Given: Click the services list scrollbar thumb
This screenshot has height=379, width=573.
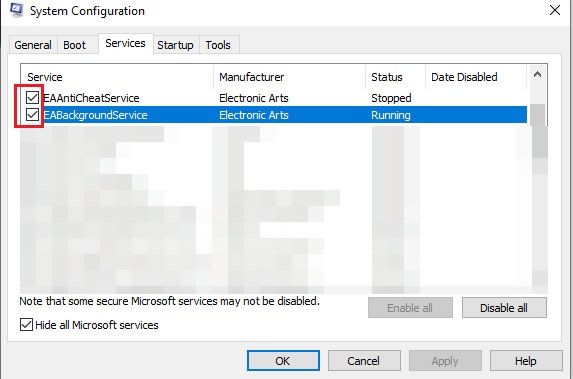Looking at the screenshot, I should point(537,131).
